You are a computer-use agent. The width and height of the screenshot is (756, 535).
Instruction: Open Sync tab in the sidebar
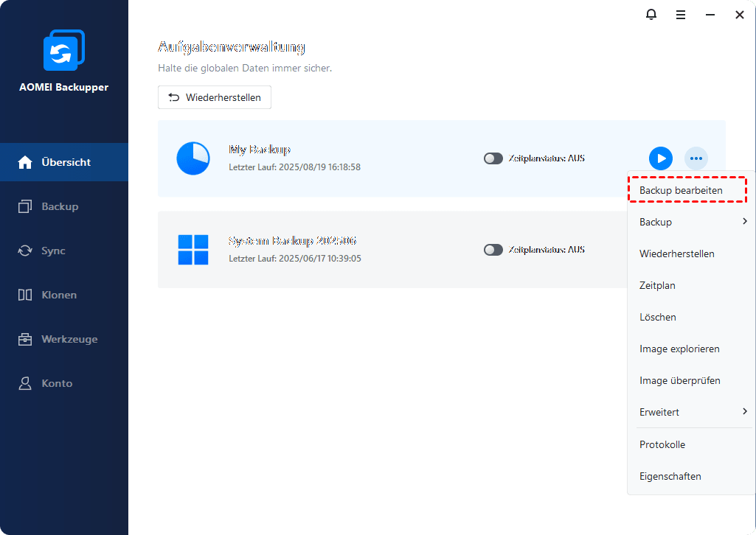point(53,251)
